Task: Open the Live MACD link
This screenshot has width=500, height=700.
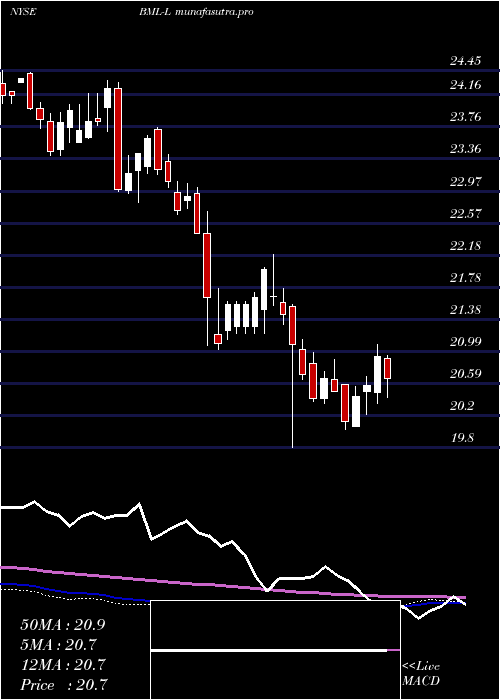Action: coord(421,674)
